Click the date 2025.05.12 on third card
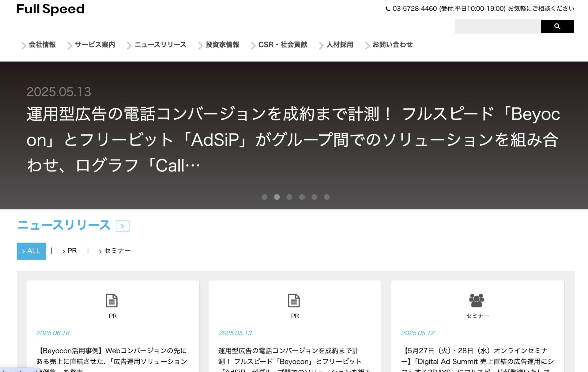The image size is (588, 372). coord(418,333)
